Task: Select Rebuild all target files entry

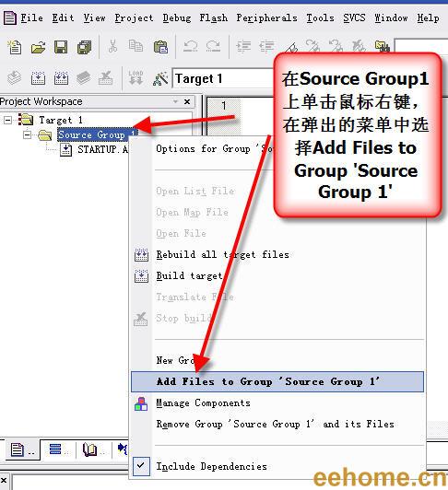Action: pos(223,255)
